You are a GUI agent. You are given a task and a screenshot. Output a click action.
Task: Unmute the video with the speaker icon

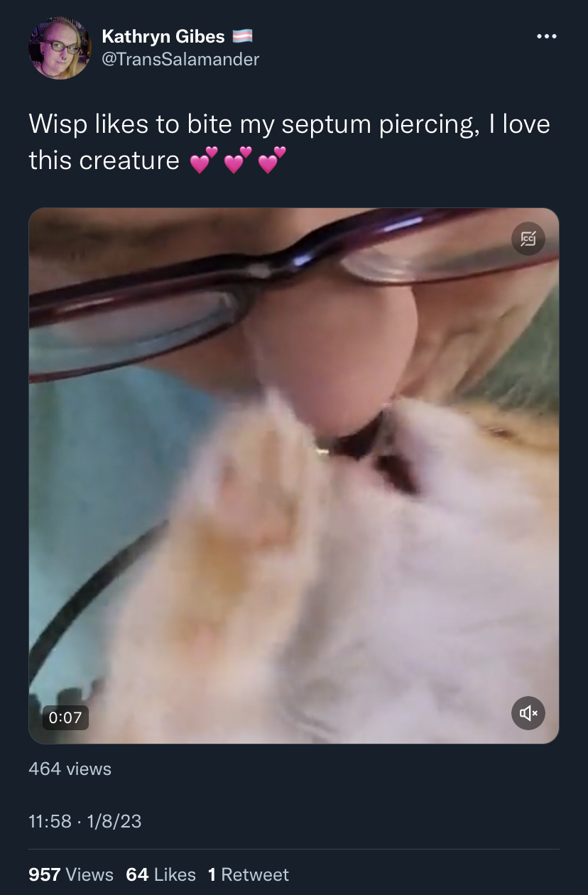(528, 713)
